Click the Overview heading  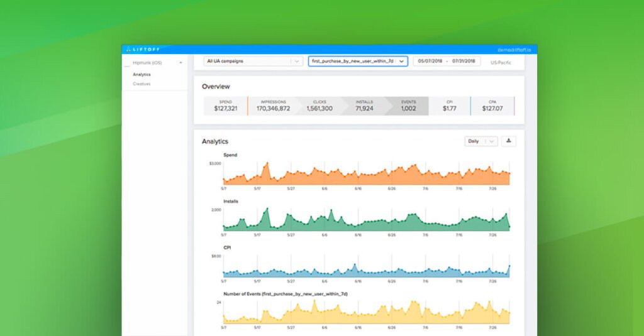click(216, 87)
